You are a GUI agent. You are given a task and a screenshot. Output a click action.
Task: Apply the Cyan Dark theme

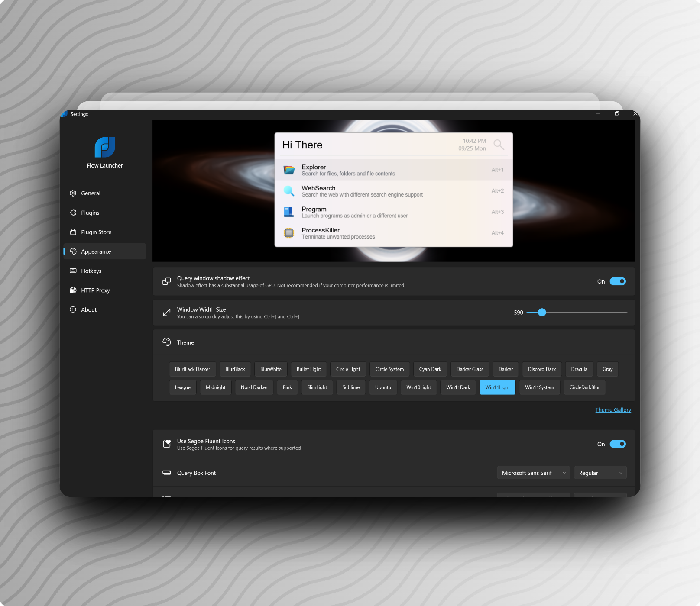[x=430, y=369]
